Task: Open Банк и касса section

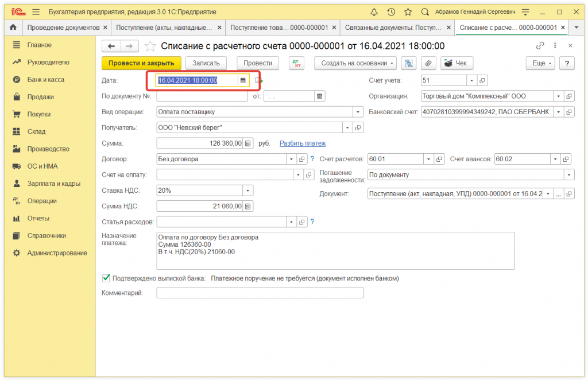Action: (46, 80)
